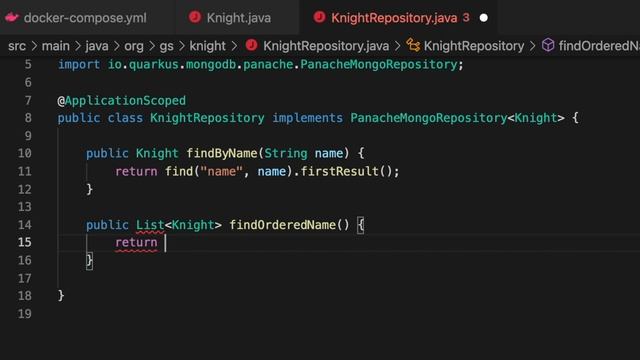Click the unsaved dot on KnightRepository.java tab
Image resolution: width=640 pixels, height=360 pixels.
coord(484,18)
